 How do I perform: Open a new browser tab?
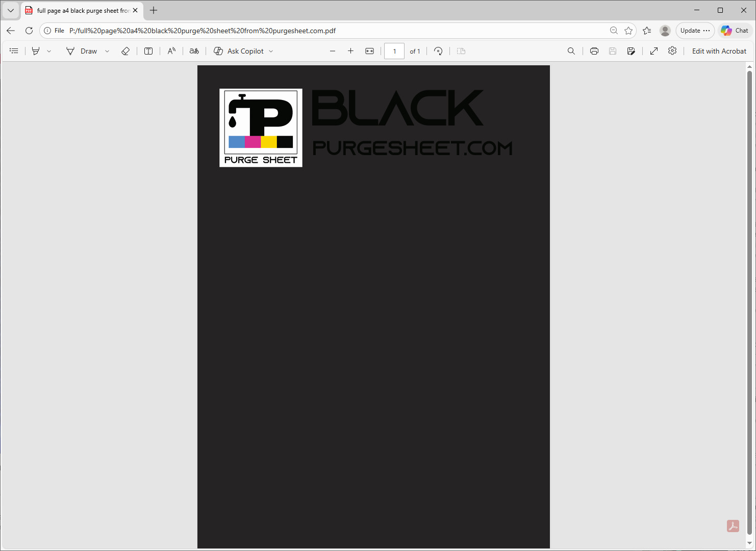154,10
